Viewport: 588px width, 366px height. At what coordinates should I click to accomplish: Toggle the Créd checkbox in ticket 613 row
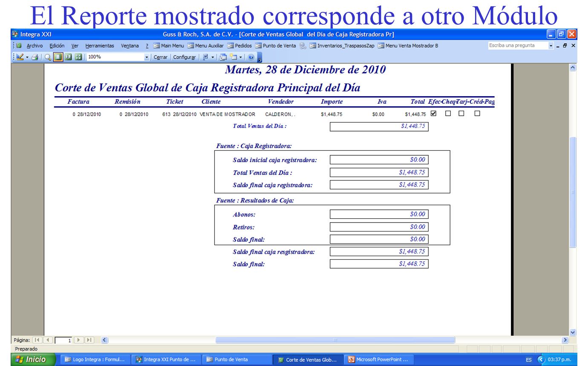(477, 114)
